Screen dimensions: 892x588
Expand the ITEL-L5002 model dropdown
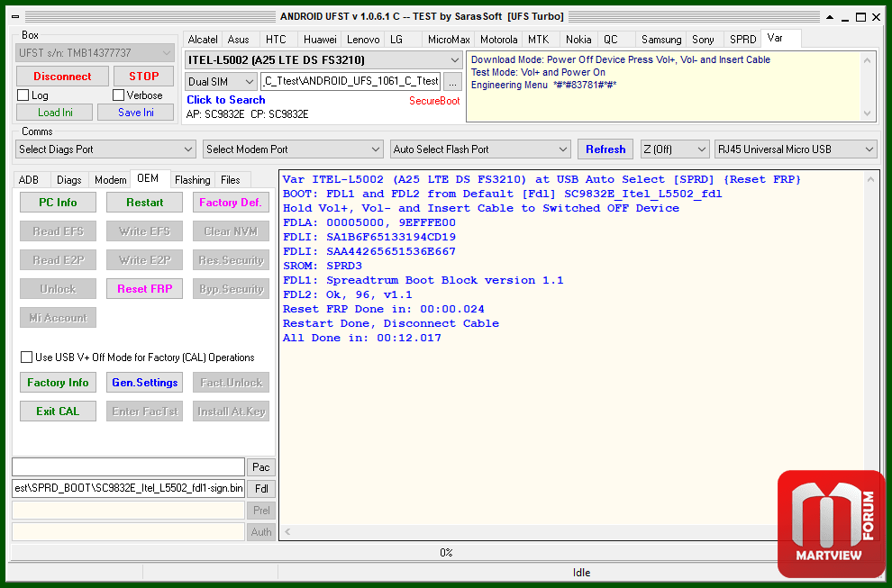tap(323, 59)
